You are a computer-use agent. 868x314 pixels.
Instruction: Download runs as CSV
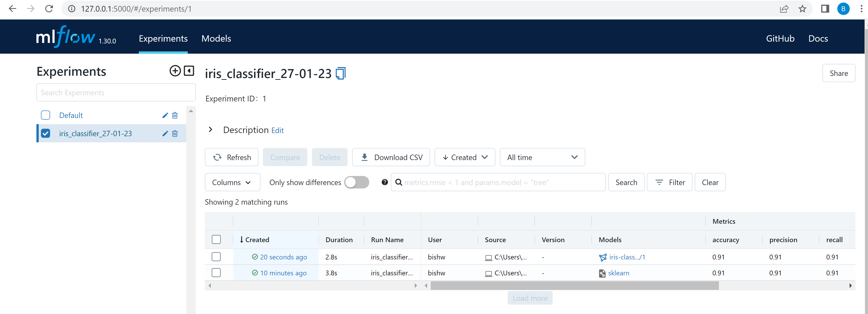pyautogui.click(x=391, y=157)
